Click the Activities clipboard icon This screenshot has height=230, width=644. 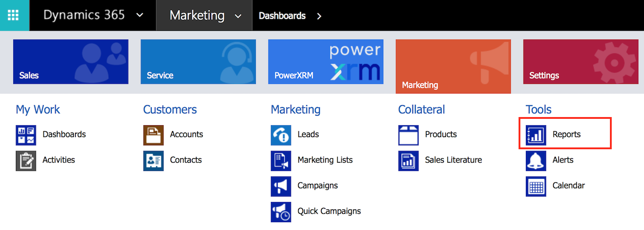[x=26, y=161]
